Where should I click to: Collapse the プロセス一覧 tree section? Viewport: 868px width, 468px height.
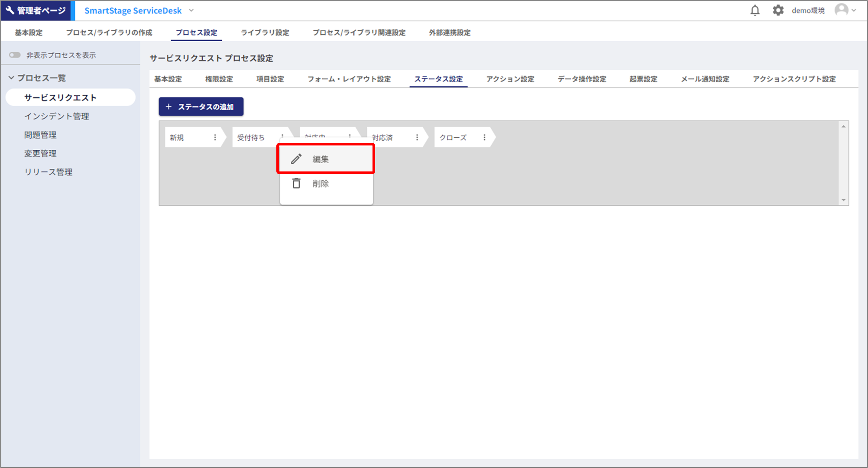click(x=12, y=78)
